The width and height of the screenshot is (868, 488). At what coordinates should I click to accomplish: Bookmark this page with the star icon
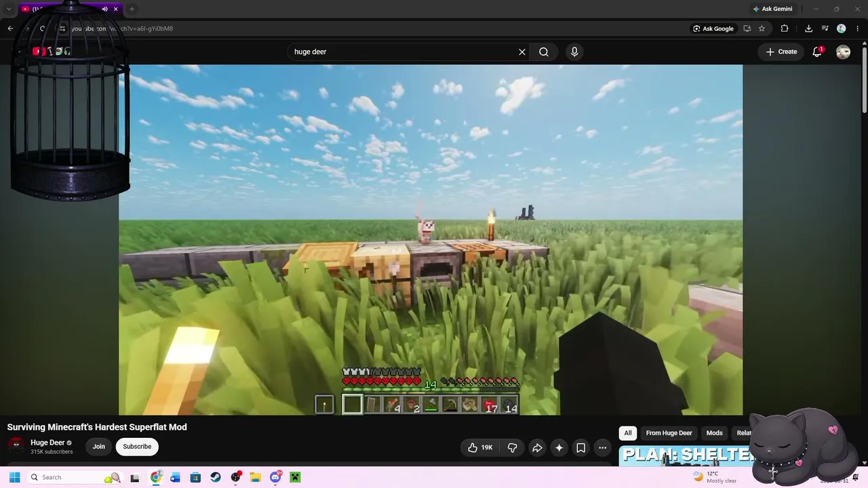(x=762, y=28)
